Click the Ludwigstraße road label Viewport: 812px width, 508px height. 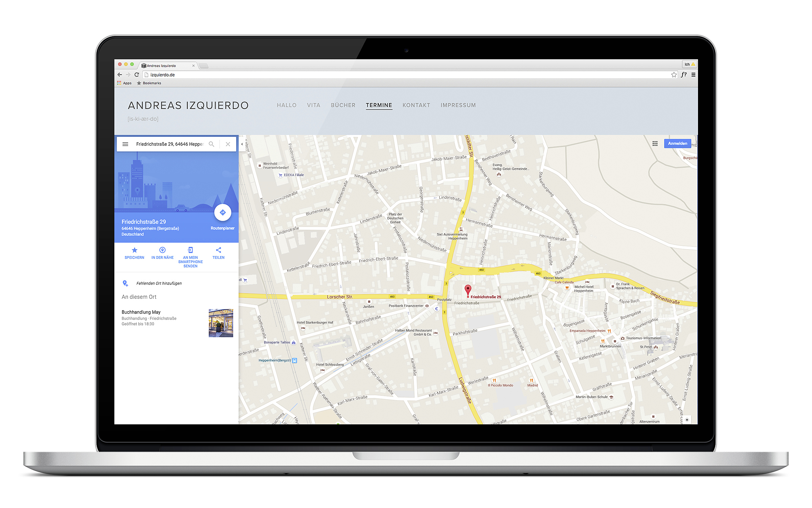(465, 390)
